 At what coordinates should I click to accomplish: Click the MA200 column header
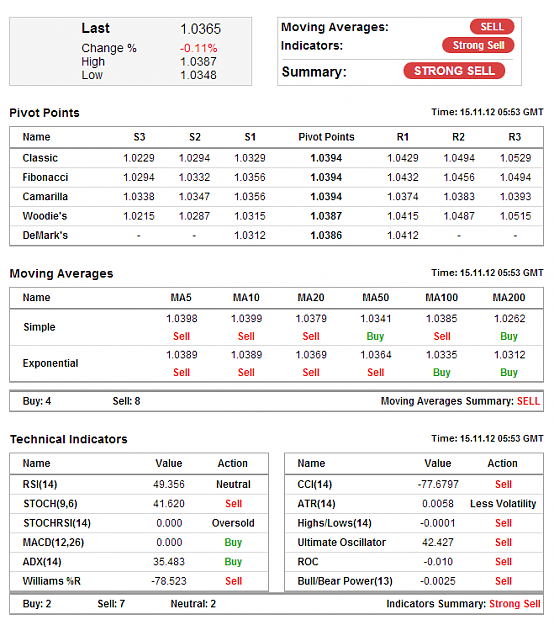coord(509,298)
